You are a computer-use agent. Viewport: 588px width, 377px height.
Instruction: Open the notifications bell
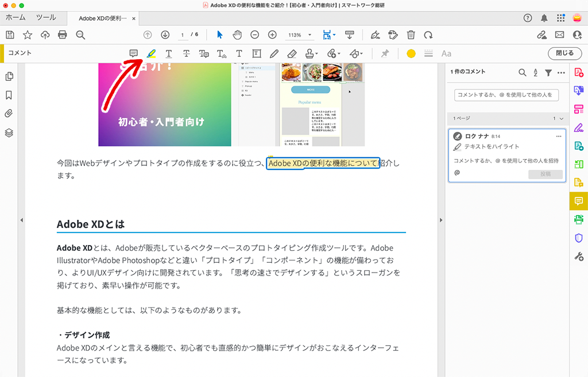(x=544, y=18)
